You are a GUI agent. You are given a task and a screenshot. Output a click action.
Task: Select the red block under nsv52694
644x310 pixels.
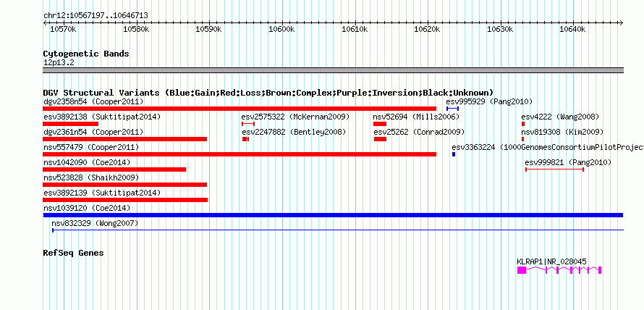point(380,124)
